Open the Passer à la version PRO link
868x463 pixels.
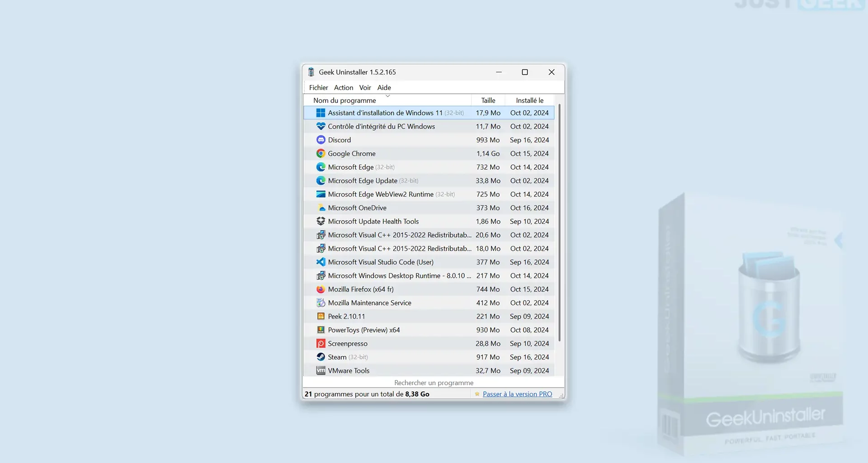(x=517, y=394)
